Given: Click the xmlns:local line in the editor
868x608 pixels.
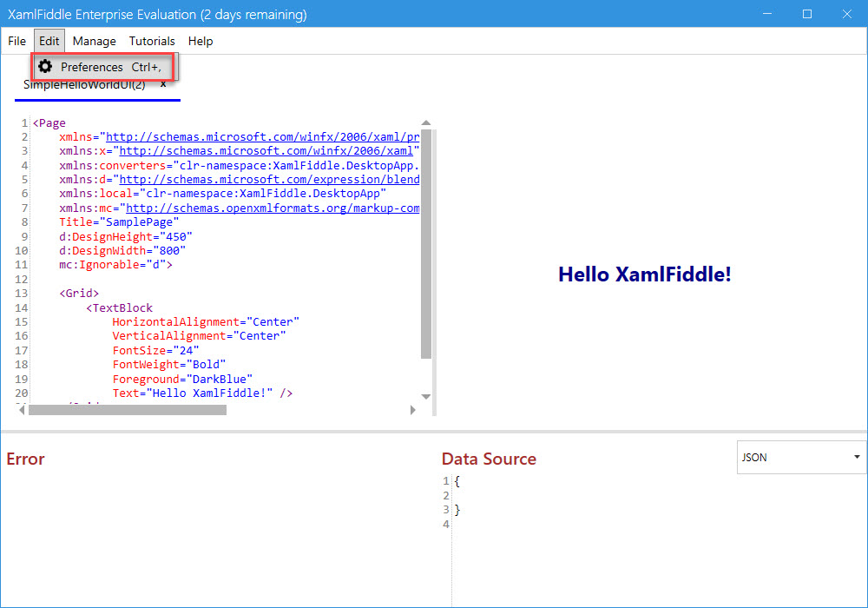Looking at the screenshot, I should pos(222,193).
